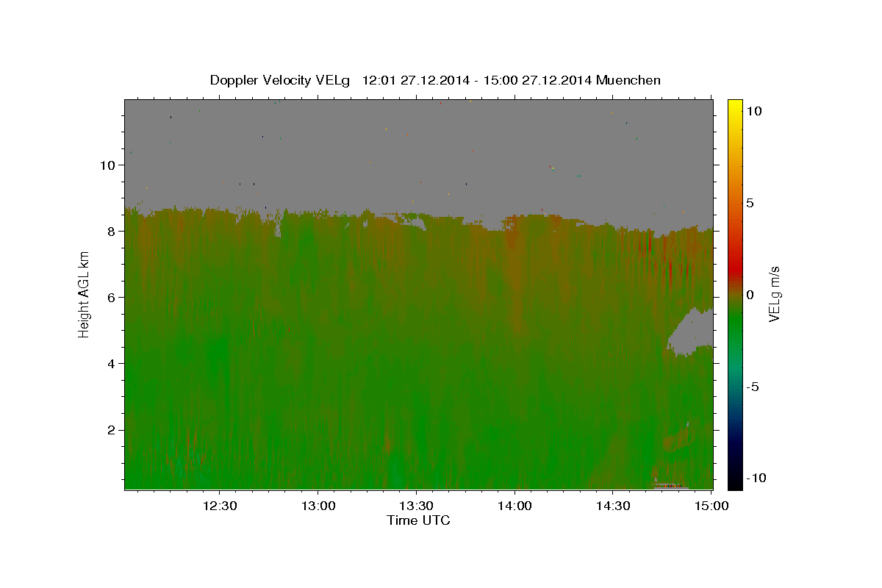Click the height axis label 10

(109, 165)
